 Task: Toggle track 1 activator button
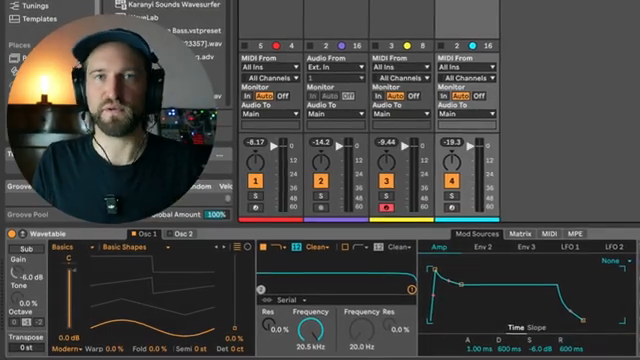[x=256, y=181]
